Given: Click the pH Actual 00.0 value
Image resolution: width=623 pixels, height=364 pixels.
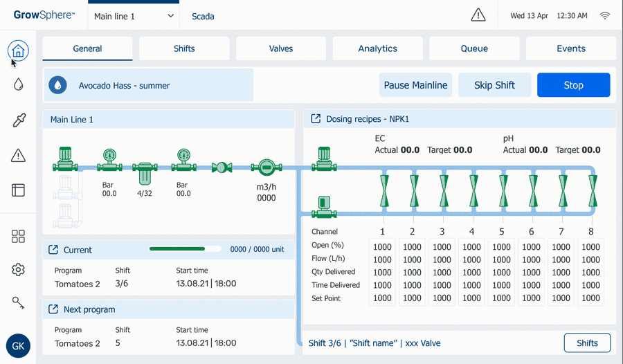Looking at the screenshot, I should click(538, 149).
